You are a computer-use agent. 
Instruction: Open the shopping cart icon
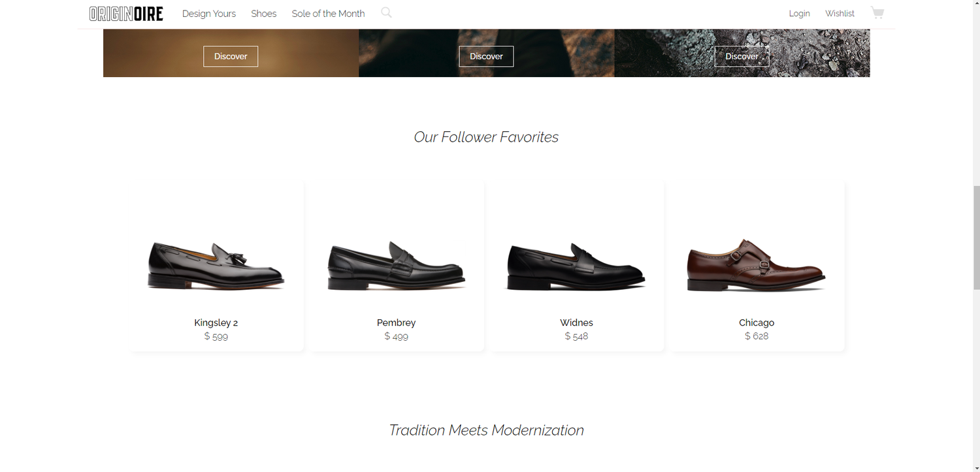pos(877,13)
